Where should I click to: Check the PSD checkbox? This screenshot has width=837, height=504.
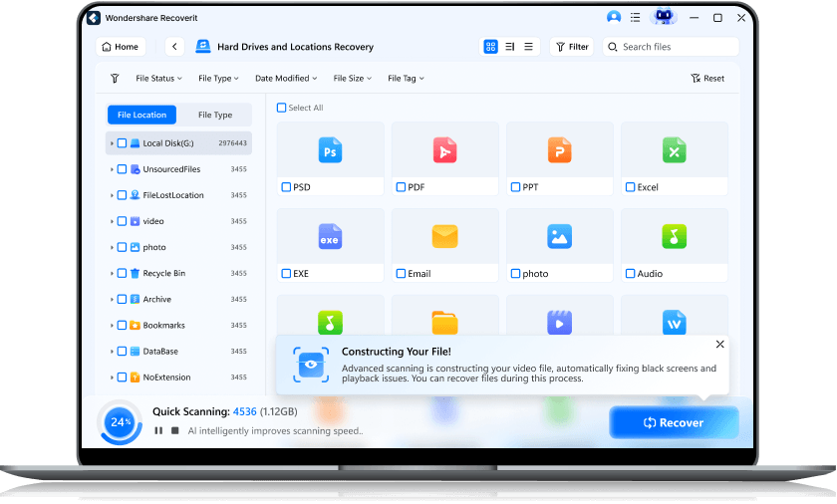pyautogui.click(x=286, y=187)
